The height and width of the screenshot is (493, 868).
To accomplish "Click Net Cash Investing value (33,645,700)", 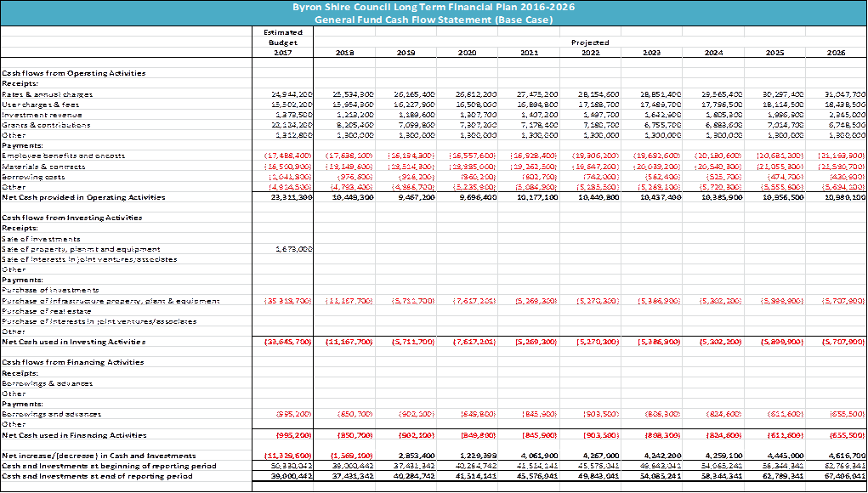I will pyautogui.click(x=288, y=342).
